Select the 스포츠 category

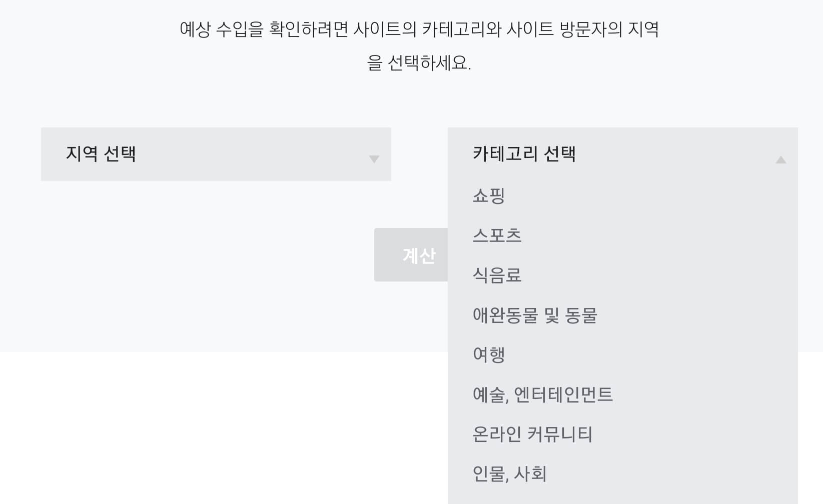click(497, 235)
